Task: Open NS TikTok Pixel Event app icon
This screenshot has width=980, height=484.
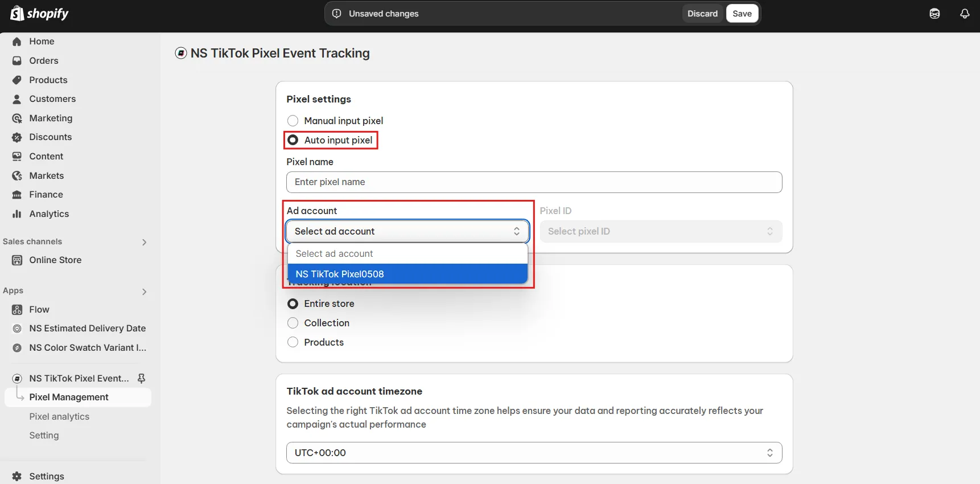Action: 17,379
